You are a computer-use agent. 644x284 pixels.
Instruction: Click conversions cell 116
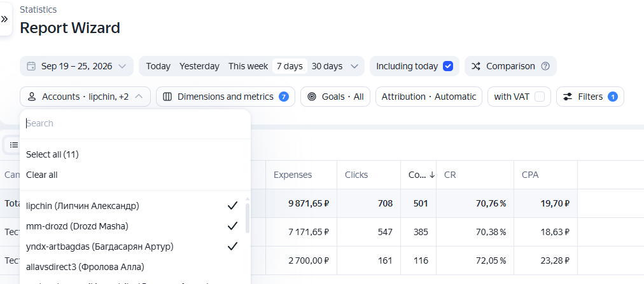tap(421, 260)
